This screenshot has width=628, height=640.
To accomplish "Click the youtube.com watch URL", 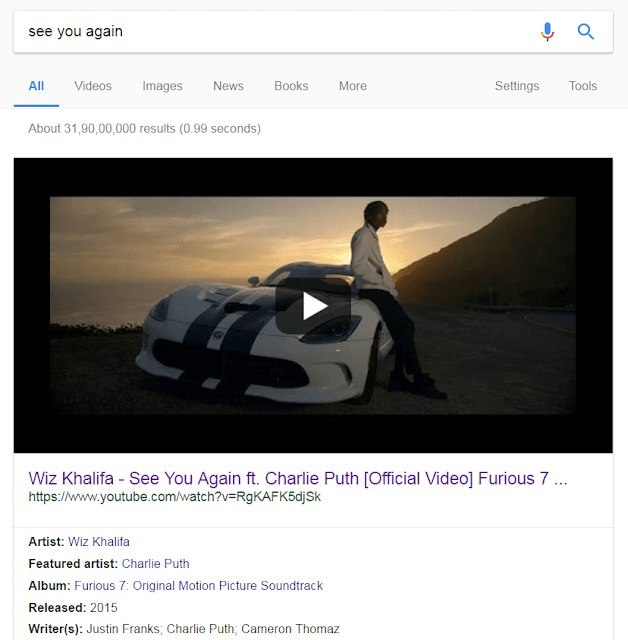I will tap(175, 497).
